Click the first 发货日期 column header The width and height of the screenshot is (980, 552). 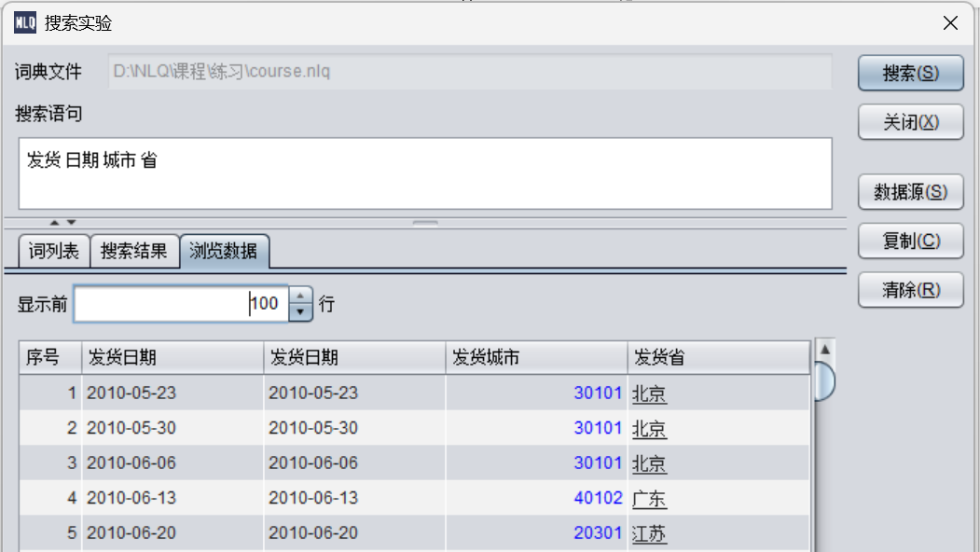173,357
